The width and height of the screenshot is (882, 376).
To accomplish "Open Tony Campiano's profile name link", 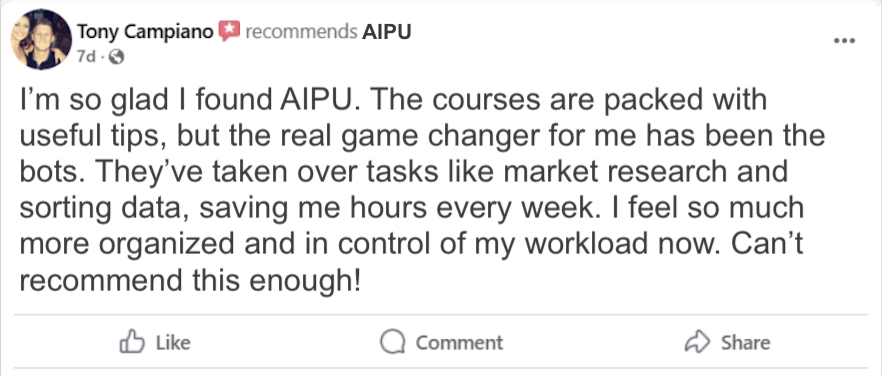I will click(145, 32).
